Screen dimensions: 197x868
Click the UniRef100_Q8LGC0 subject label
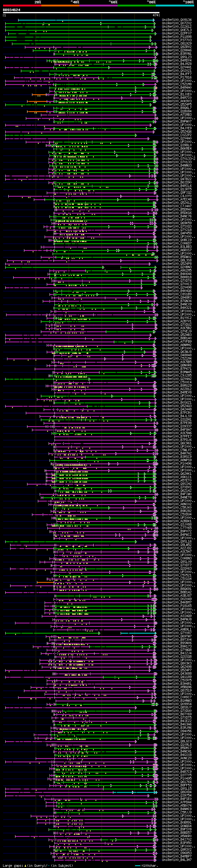pyautogui.click(x=177, y=741)
